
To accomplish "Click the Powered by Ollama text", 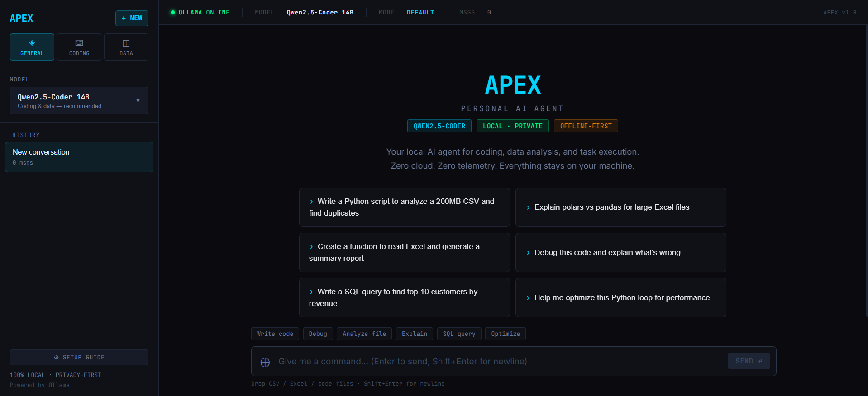I will click(40, 385).
